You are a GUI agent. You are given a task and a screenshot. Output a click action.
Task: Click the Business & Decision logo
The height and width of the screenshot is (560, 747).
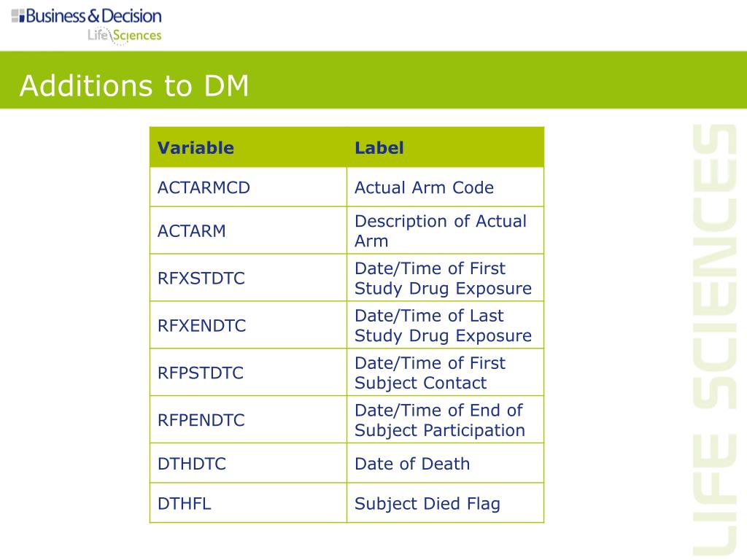pyautogui.click(x=86, y=16)
